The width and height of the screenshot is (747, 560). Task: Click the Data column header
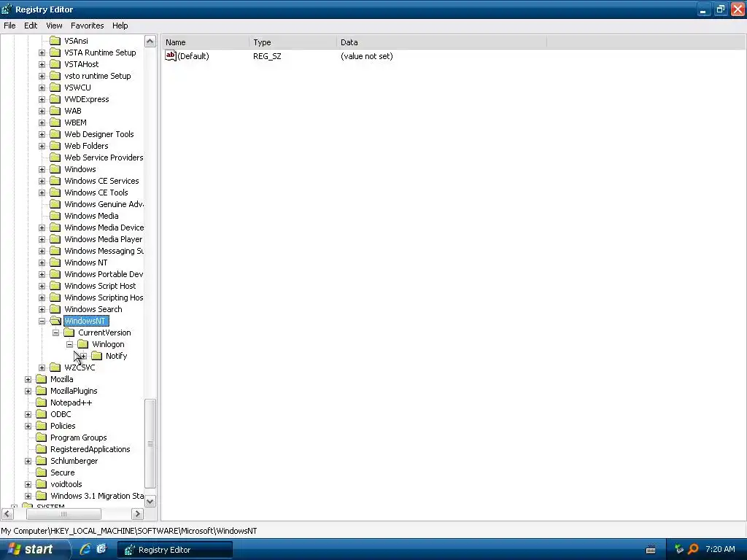[441, 42]
